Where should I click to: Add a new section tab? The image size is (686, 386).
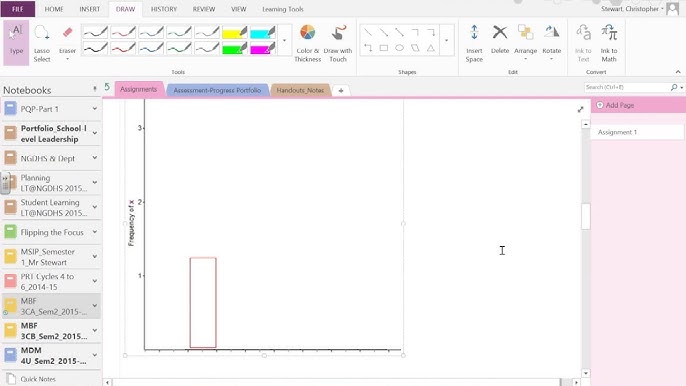[341, 91]
